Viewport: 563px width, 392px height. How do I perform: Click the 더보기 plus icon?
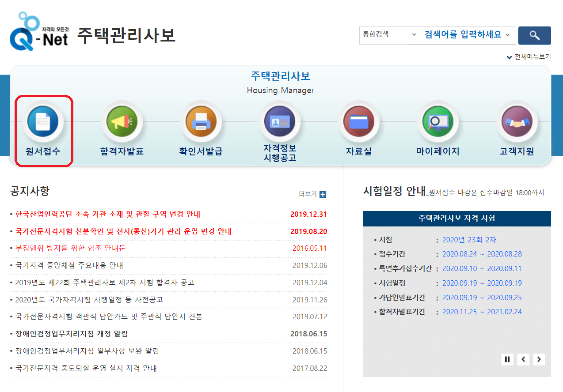323,194
